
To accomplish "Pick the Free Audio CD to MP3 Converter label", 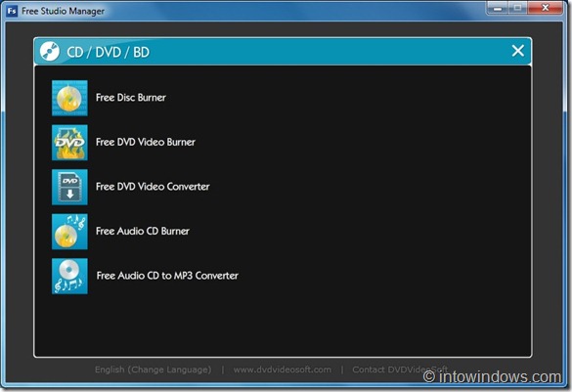I will 167,276.
